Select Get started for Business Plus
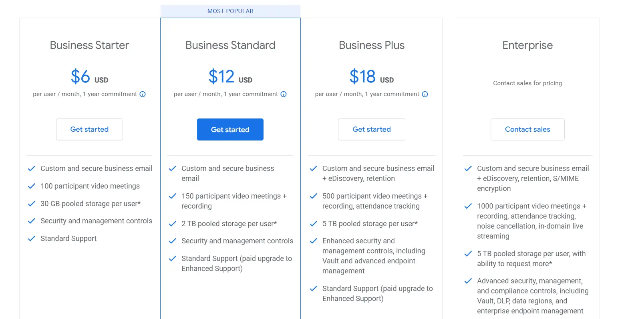The height and width of the screenshot is (319, 644). pyautogui.click(x=371, y=129)
